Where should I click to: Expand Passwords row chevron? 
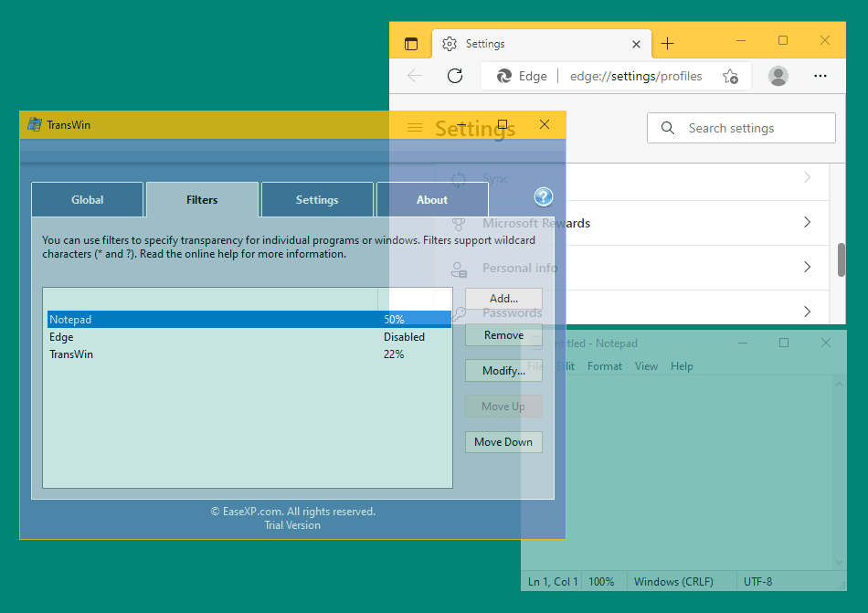click(807, 312)
